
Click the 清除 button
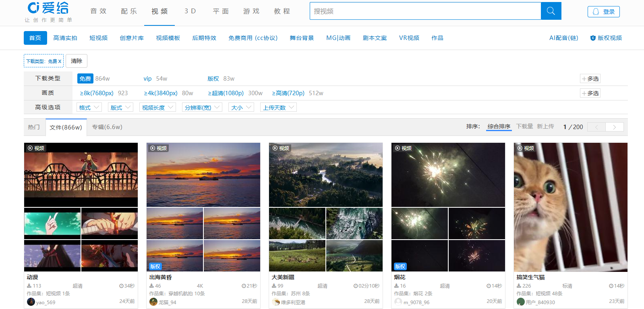pos(77,61)
